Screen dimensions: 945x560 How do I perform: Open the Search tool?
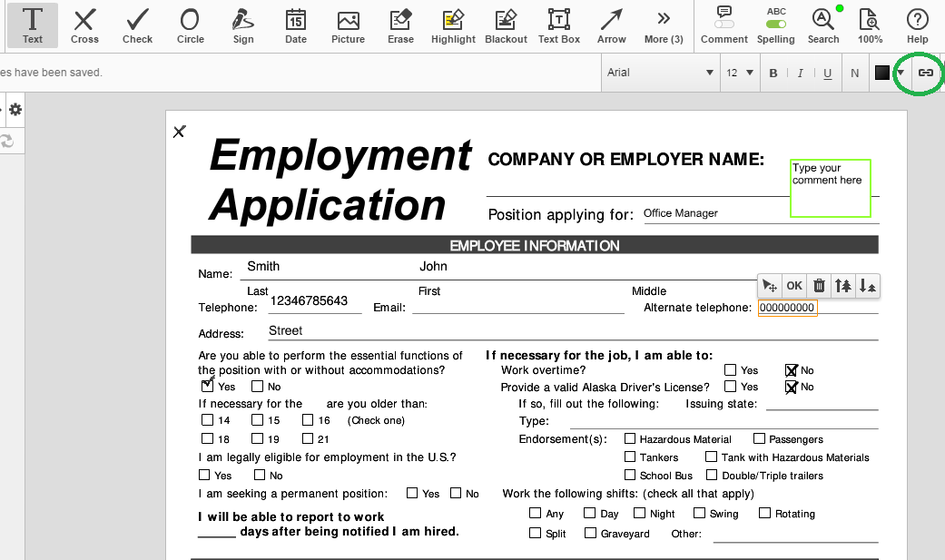(x=823, y=25)
